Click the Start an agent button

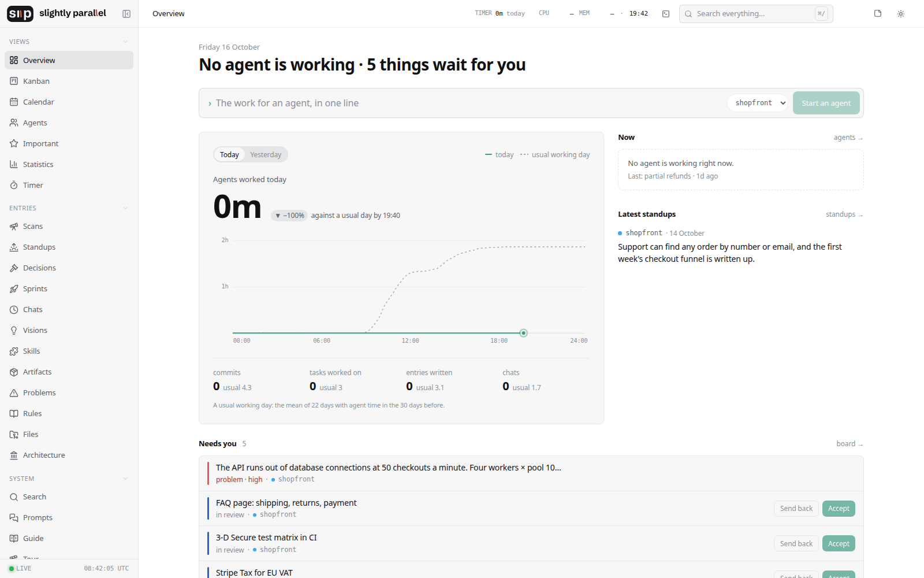[826, 103]
